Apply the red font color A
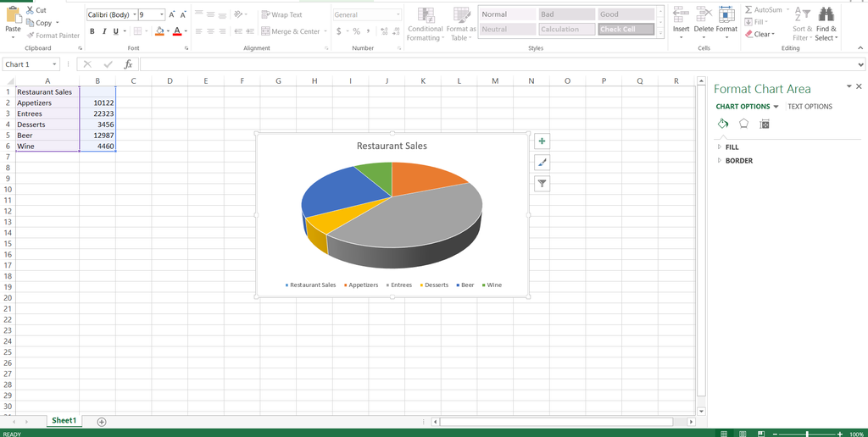The height and width of the screenshot is (437, 868). click(x=177, y=31)
